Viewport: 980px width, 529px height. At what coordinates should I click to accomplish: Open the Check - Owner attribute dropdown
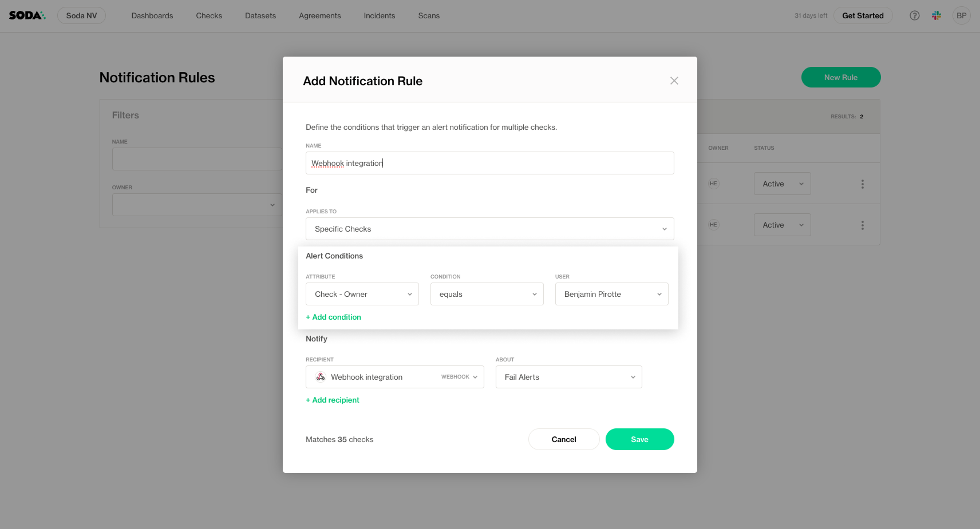tap(362, 294)
